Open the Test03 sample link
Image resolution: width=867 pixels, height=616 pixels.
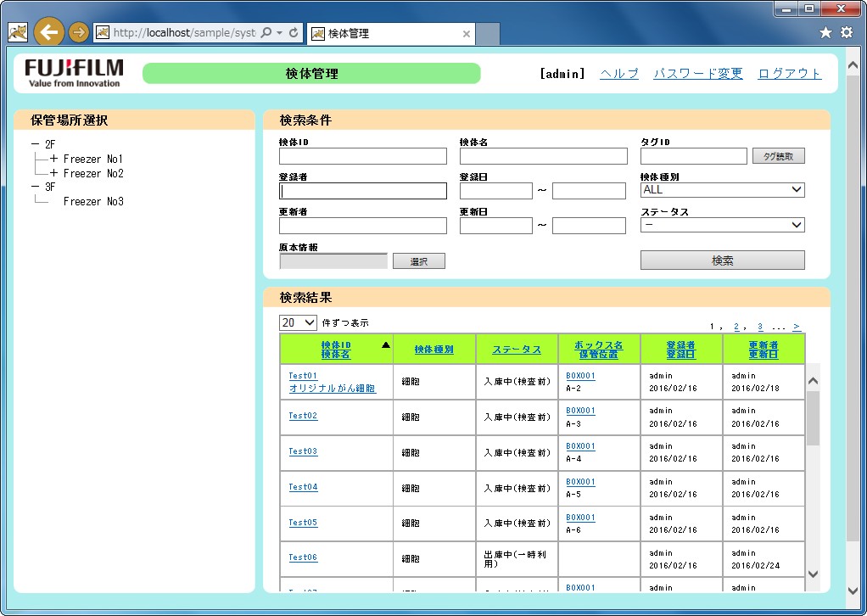(303, 451)
